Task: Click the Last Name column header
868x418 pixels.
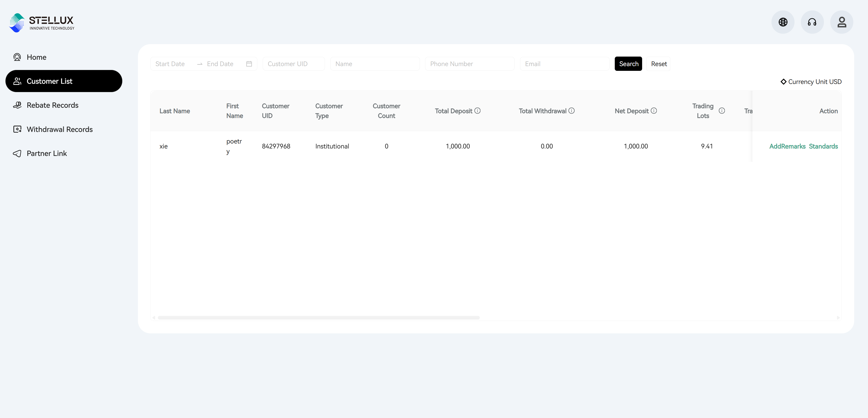Action: [175, 111]
